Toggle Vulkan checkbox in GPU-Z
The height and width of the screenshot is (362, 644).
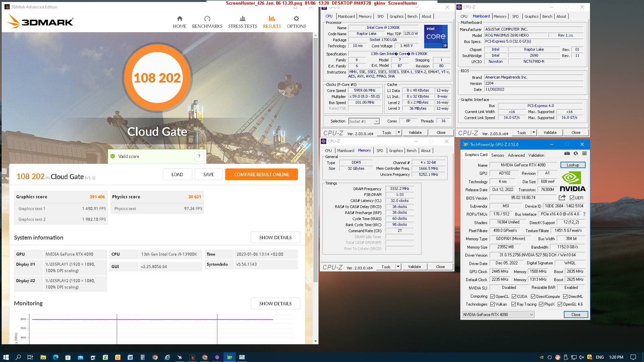click(x=492, y=304)
